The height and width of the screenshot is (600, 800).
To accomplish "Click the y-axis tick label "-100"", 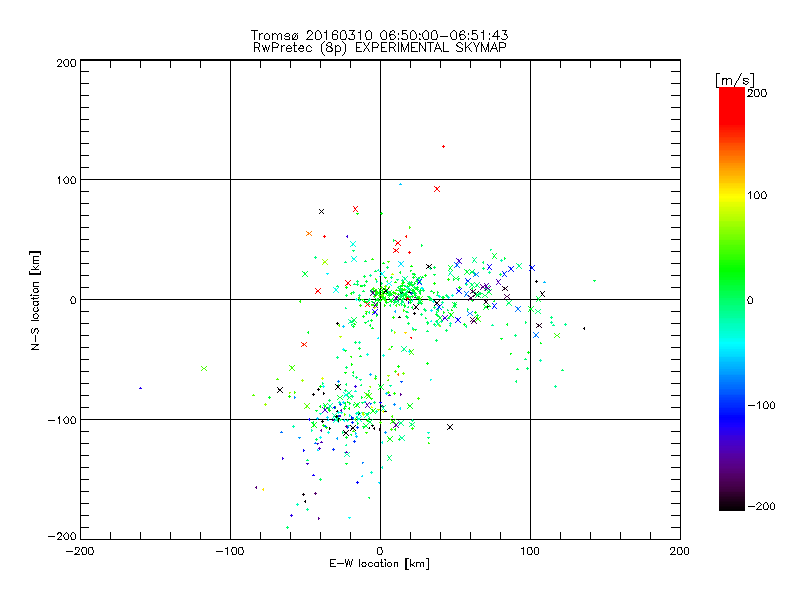I will tap(62, 420).
